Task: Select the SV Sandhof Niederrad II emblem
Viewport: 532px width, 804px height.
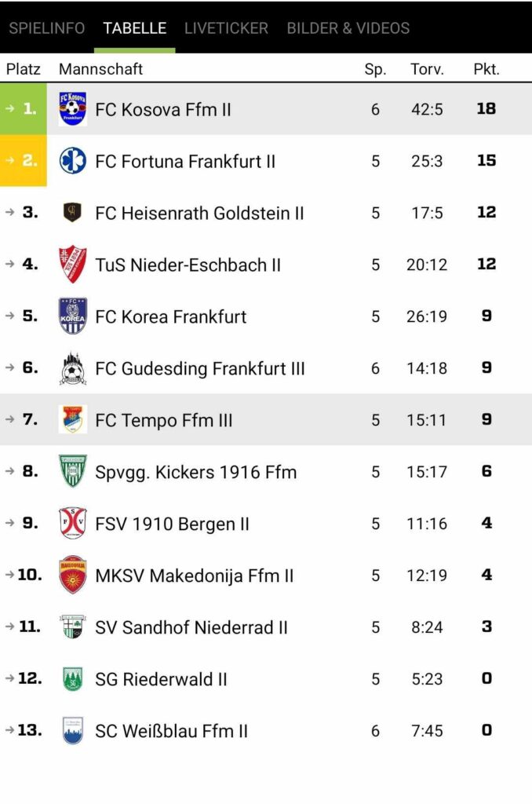Action: point(72,627)
